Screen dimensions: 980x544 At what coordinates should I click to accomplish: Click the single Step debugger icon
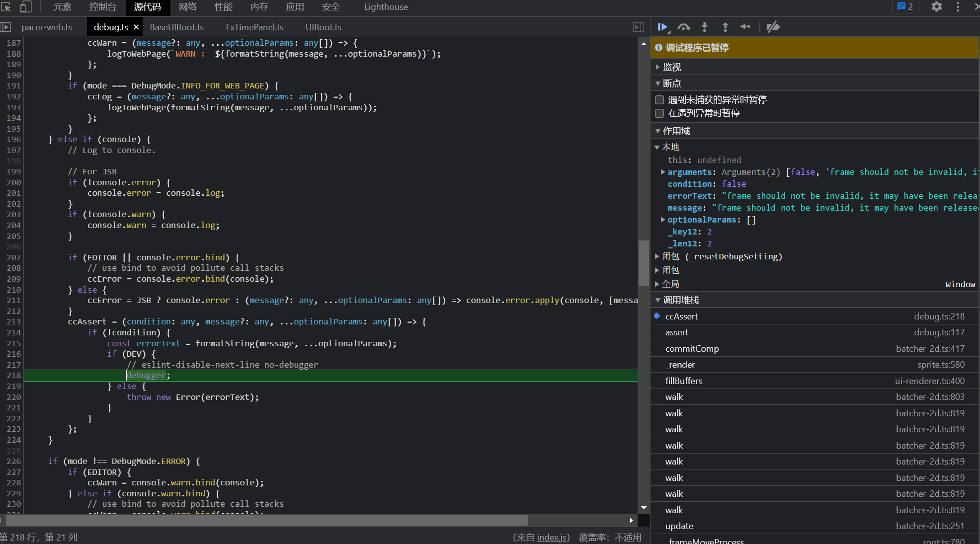click(x=745, y=27)
